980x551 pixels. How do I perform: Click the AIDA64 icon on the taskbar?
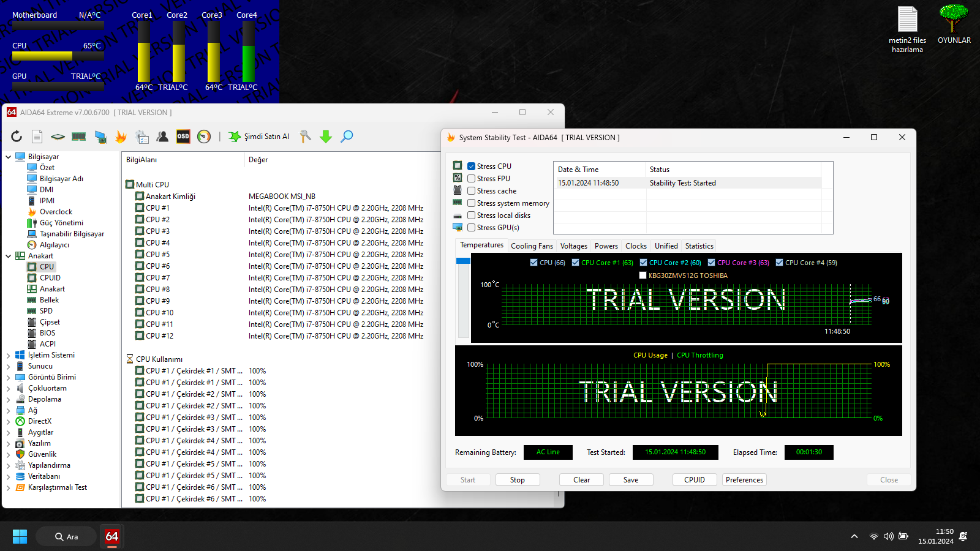pos(112,536)
